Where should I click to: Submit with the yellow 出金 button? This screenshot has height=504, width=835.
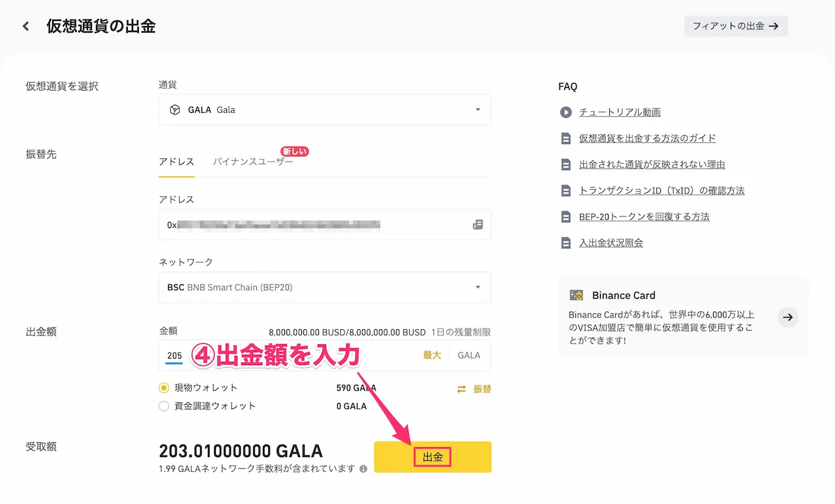[433, 457]
